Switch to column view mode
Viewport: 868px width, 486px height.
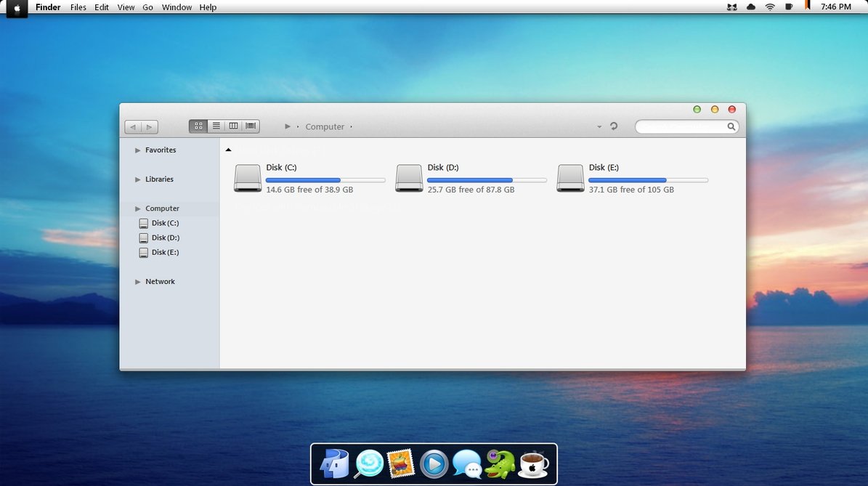point(233,126)
